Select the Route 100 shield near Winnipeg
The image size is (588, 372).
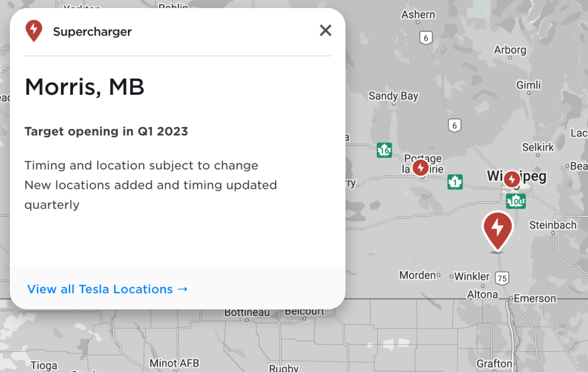coord(515,201)
